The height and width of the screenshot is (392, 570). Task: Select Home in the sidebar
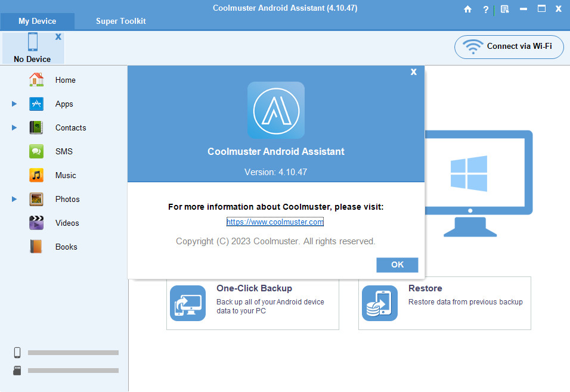[66, 80]
